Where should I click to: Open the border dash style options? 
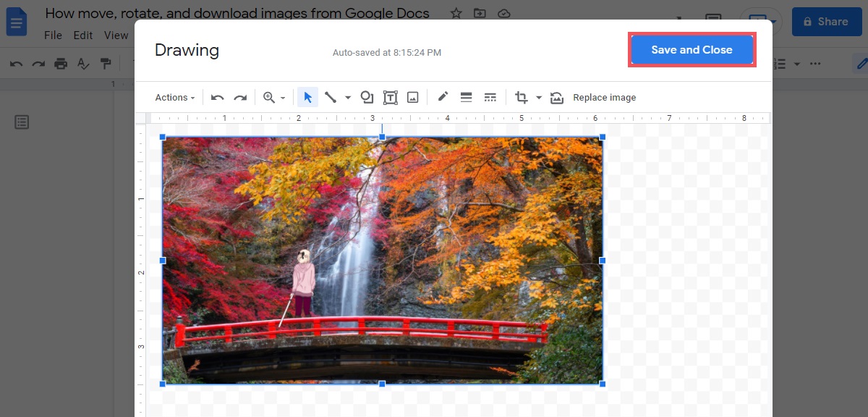[490, 98]
